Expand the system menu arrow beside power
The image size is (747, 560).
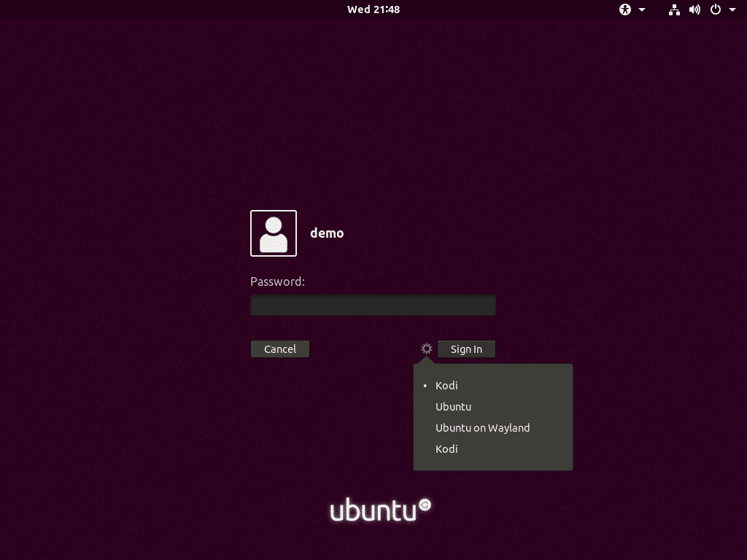pyautogui.click(x=732, y=9)
